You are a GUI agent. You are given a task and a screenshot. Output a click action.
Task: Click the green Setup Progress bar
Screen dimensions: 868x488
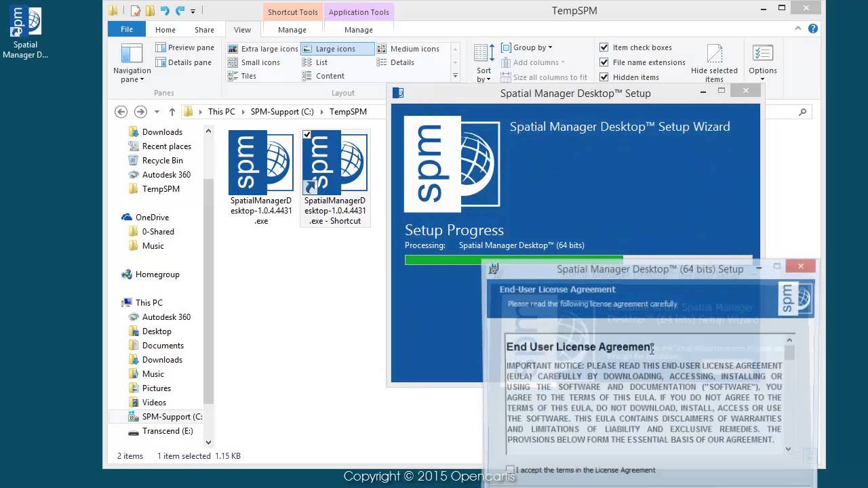pyautogui.click(x=513, y=260)
